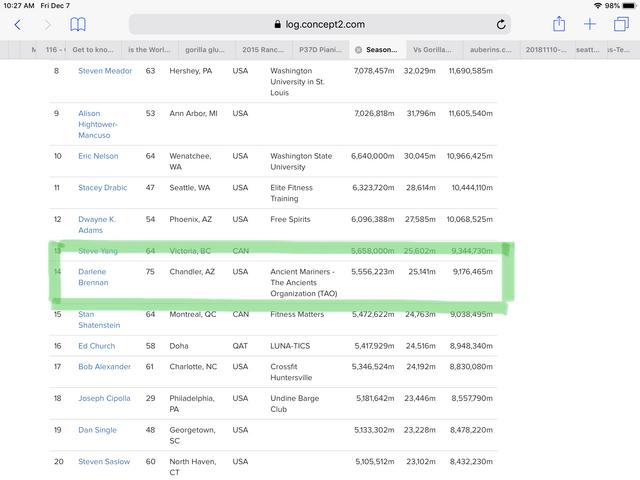
Task: Tap the Wi-Fi icon in status bar
Action: 598,6
